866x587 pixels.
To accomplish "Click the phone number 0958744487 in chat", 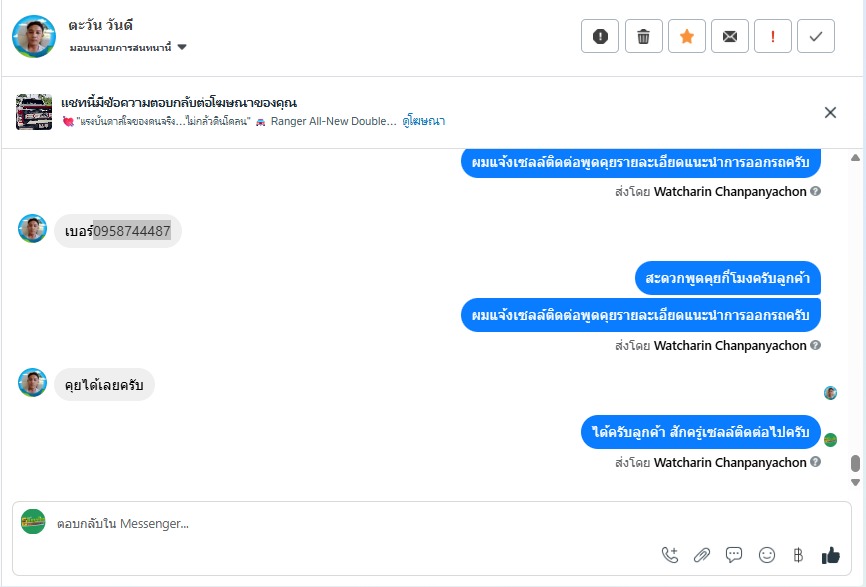I will (132, 231).
